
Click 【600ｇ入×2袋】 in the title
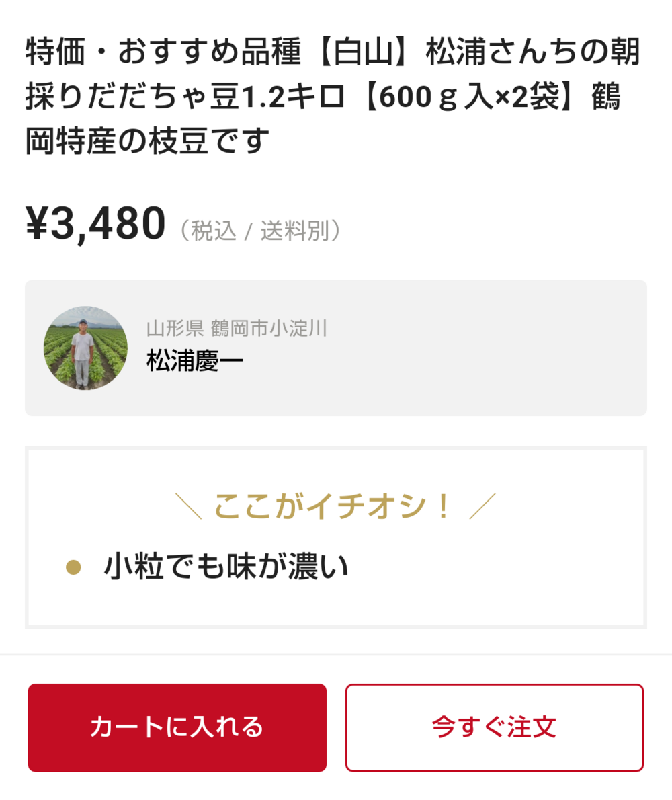pyautogui.click(x=468, y=97)
